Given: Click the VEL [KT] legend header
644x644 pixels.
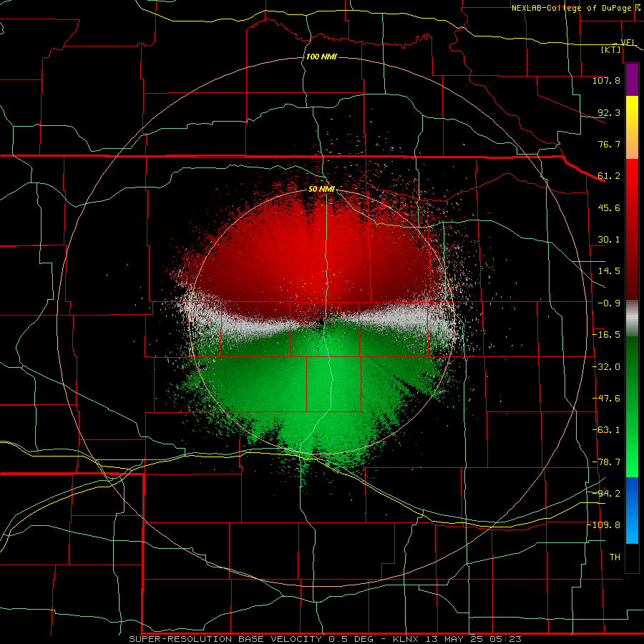Looking at the screenshot, I should point(618,46).
